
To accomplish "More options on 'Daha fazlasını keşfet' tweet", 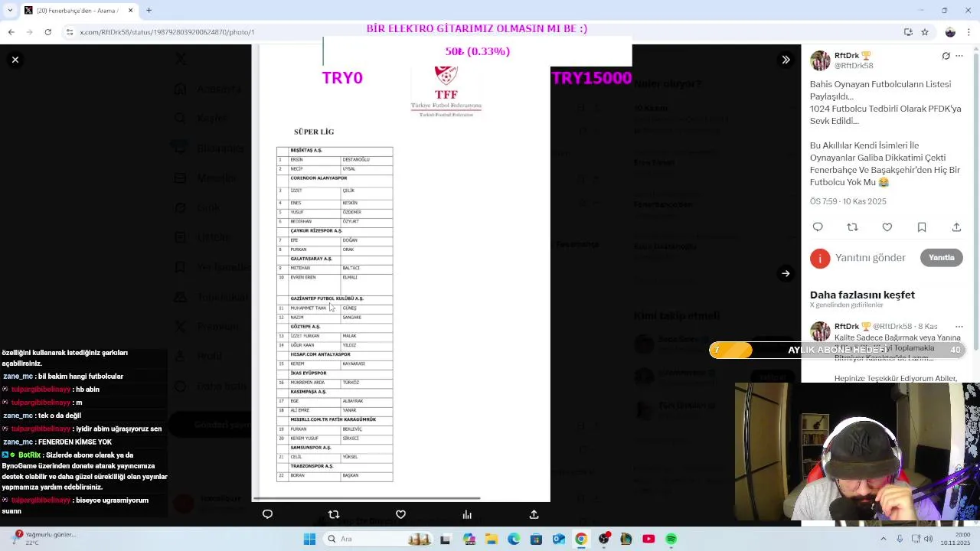I will click(x=959, y=327).
